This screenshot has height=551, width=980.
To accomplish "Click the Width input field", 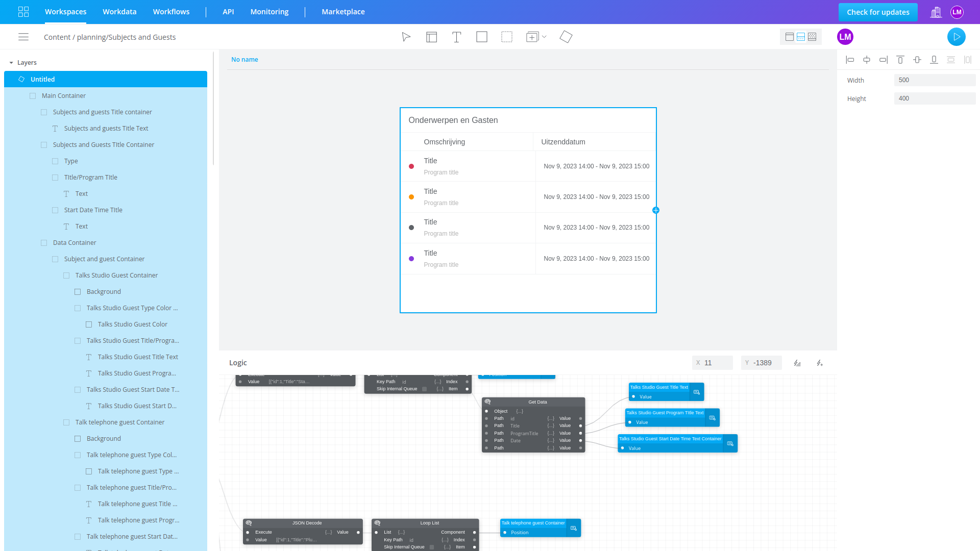I will 934,80.
